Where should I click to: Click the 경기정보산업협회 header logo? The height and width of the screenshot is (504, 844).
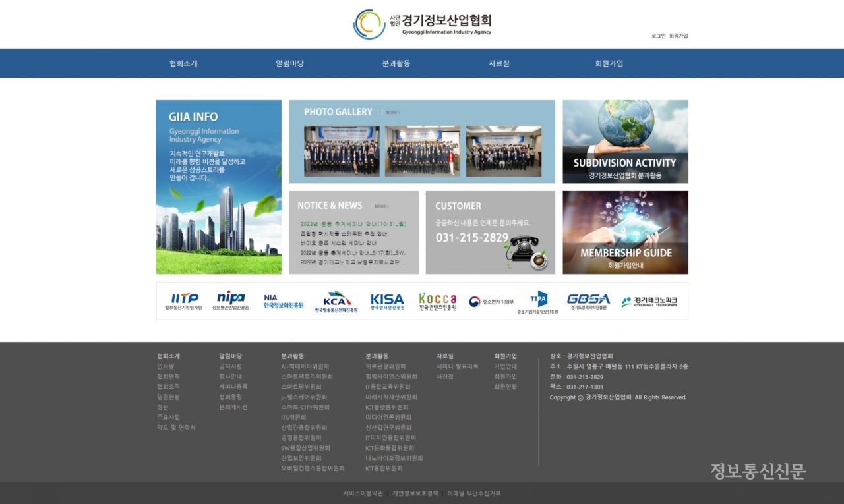pyautogui.click(x=422, y=23)
